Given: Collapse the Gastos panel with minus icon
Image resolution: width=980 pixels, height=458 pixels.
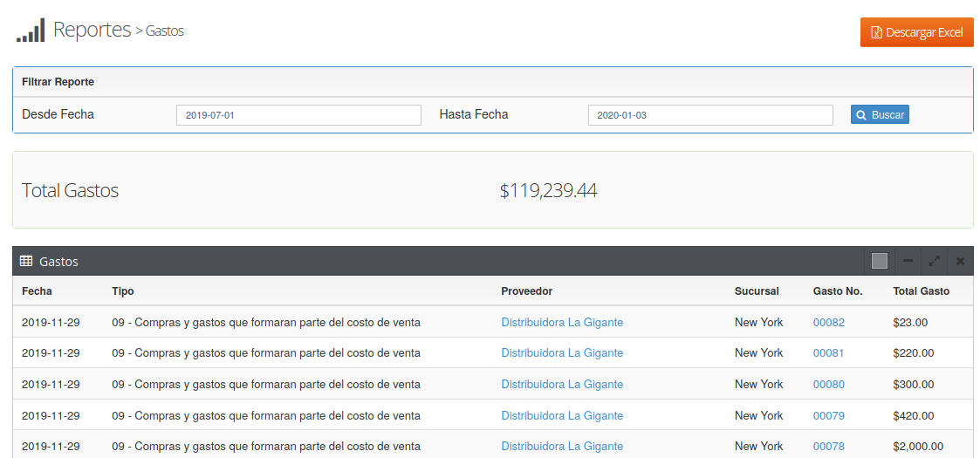Looking at the screenshot, I should coord(908,261).
